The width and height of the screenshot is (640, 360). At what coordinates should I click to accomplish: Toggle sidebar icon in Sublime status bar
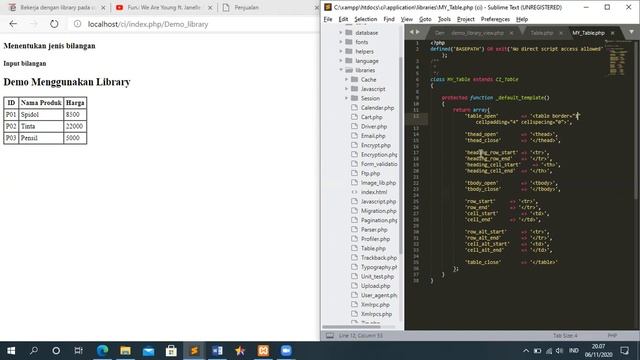(330, 336)
